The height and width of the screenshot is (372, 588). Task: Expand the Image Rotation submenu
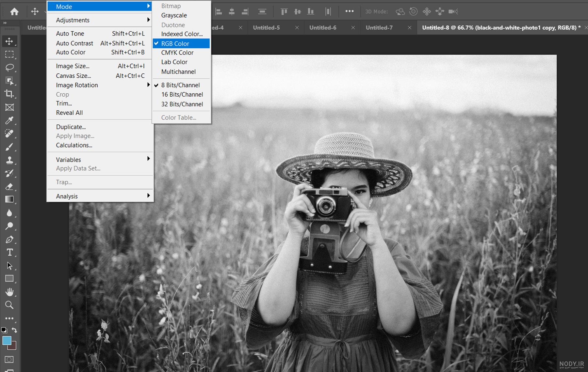pos(100,85)
